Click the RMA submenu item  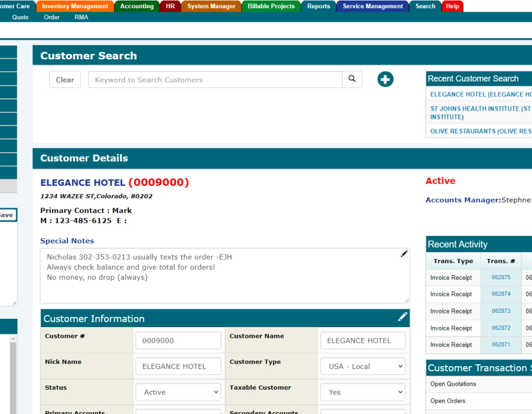point(81,17)
